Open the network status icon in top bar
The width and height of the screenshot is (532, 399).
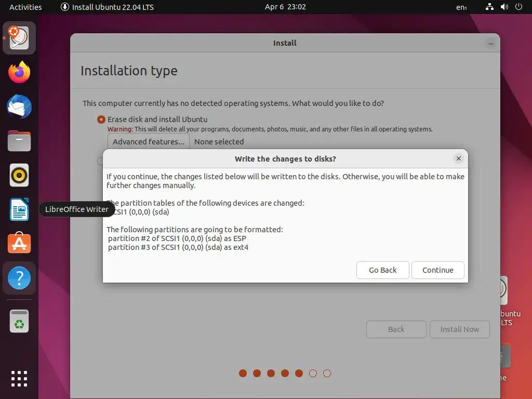tap(489, 7)
